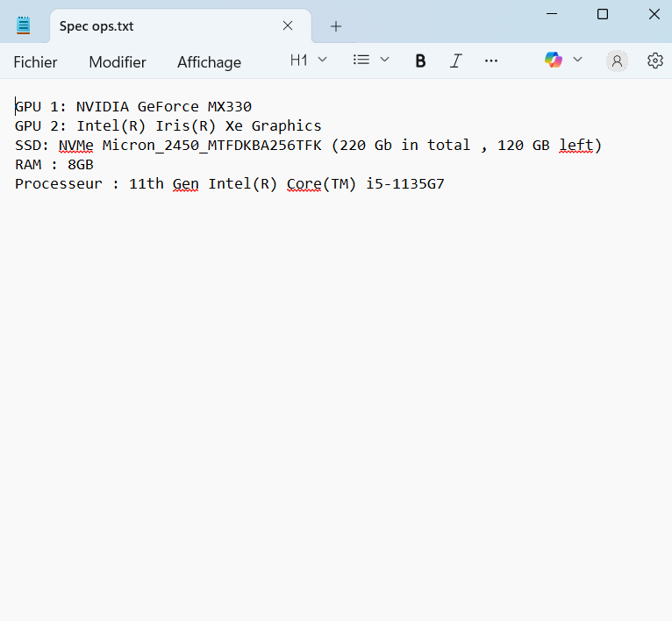Screen dimensions: 672x621
Task: Close the Spec ops.txt tab
Action: click(288, 25)
